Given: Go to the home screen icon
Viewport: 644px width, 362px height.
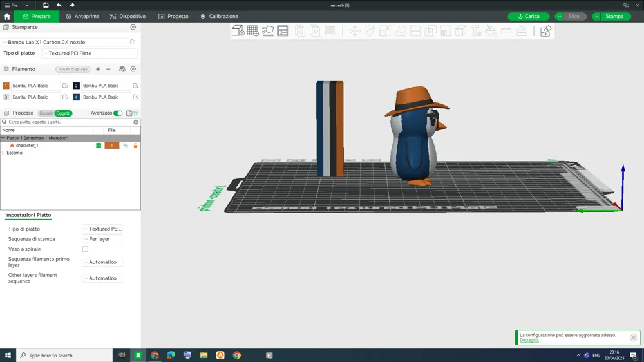Looking at the screenshot, I should 7,17.
